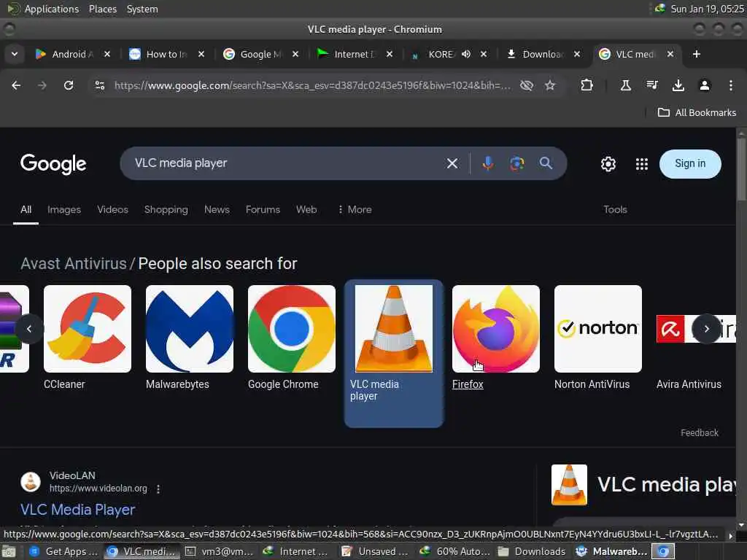
Task: Reload the page with the refresh icon
Action: point(69,85)
